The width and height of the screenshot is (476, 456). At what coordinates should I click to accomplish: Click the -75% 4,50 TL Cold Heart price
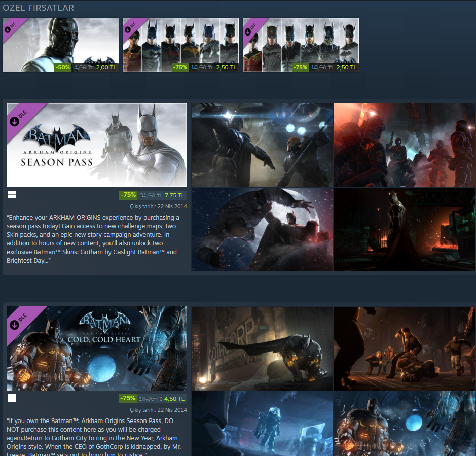tap(153, 399)
